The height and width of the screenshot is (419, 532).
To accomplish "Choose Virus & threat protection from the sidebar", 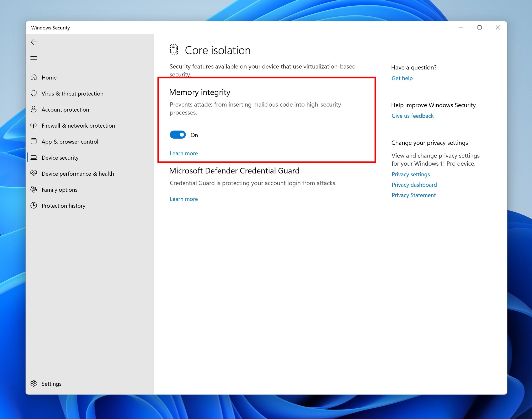I will point(72,94).
